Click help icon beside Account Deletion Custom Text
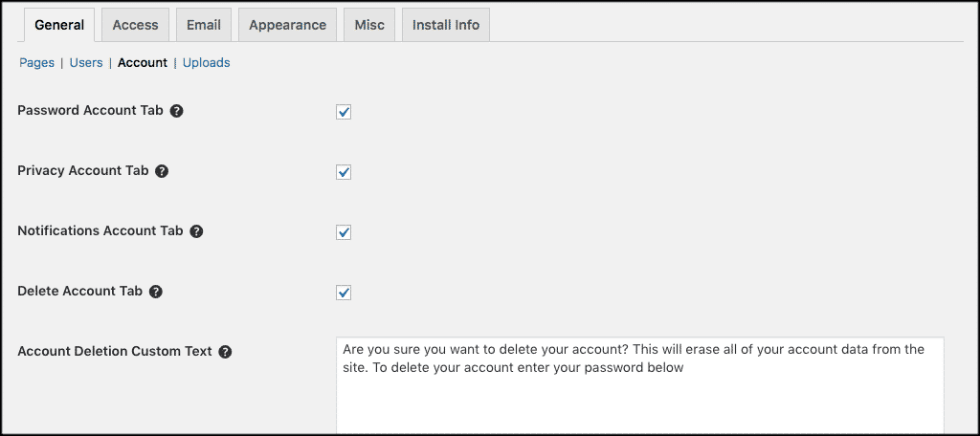 225,352
